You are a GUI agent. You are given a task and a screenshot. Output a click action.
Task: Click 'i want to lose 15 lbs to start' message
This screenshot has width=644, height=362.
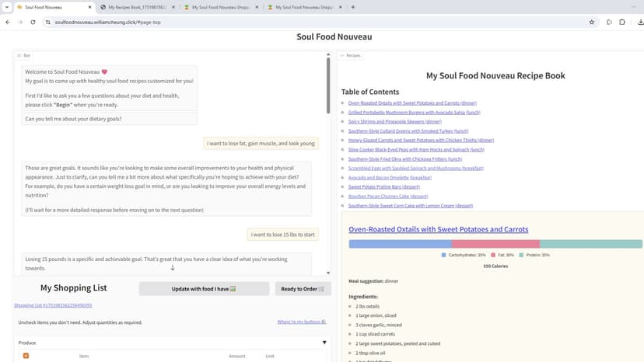[x=283, y=235]
